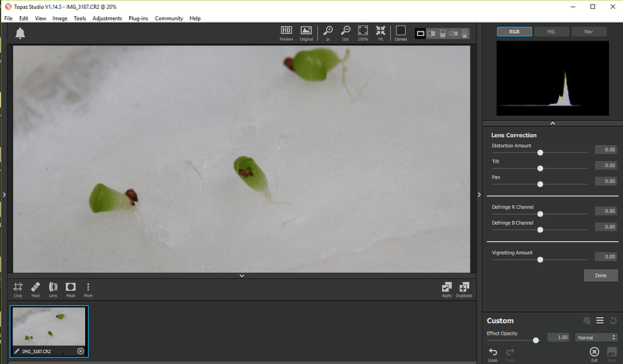Select the Crop tool
This screenshot has width=623, height=364.
(x=18, y=288)
